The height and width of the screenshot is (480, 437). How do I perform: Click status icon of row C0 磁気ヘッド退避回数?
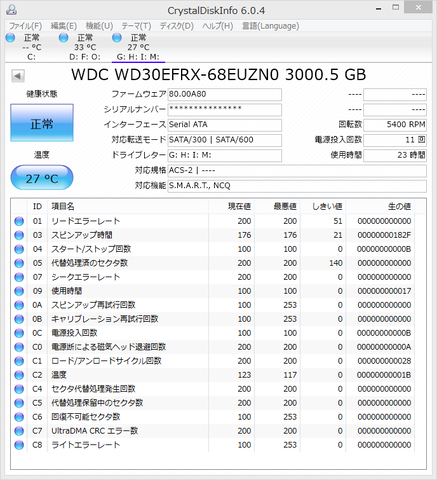point(19,347)
